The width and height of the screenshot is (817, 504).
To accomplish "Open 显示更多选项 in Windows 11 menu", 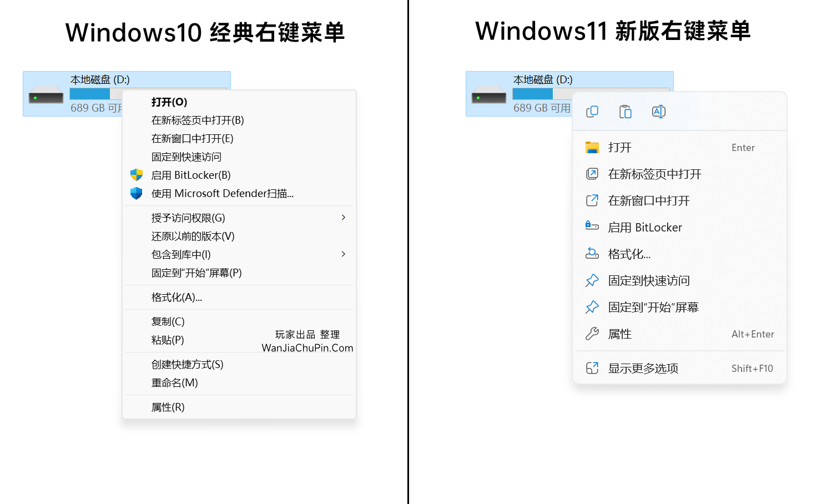I will click(643, 367).
